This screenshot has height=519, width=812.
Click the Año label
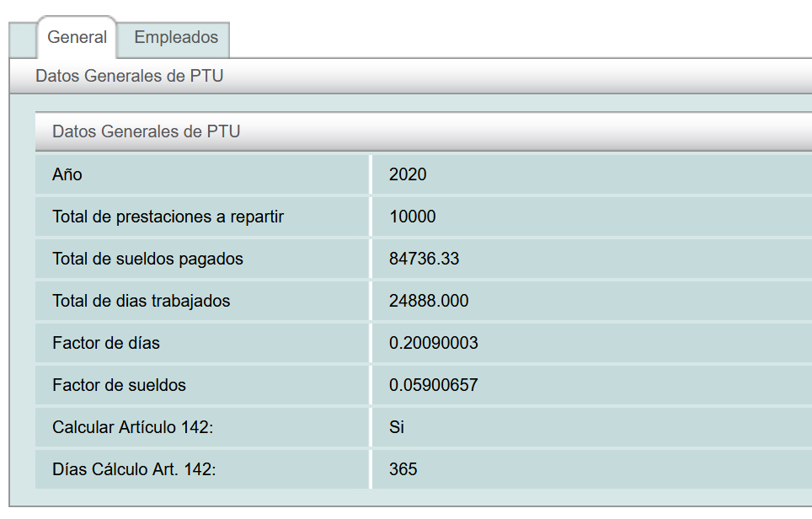click(x=67, y=174)
